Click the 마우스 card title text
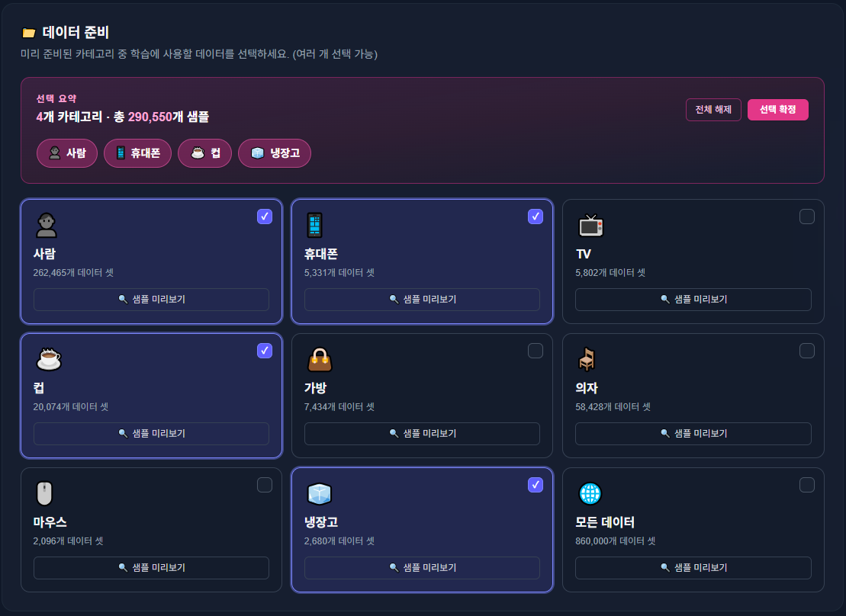The image size is (846, 616). click(x=50, y=523)
